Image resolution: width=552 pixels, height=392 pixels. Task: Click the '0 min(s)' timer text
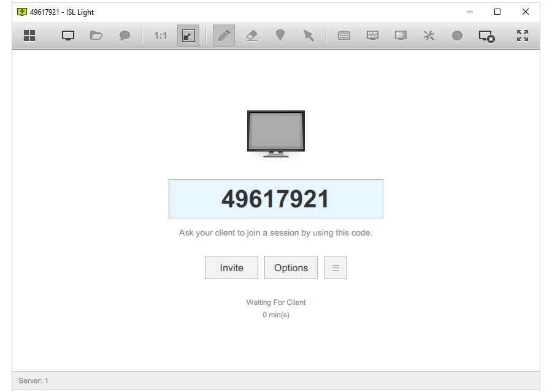click(x=276, y=315)
